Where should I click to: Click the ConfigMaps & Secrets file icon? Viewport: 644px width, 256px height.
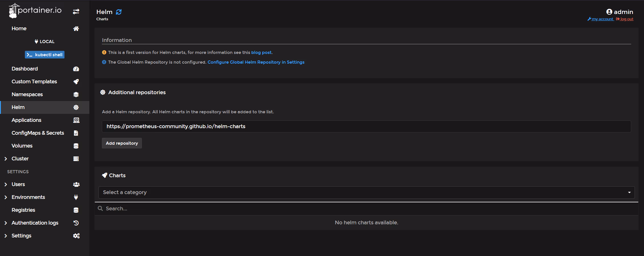[76, 133]
